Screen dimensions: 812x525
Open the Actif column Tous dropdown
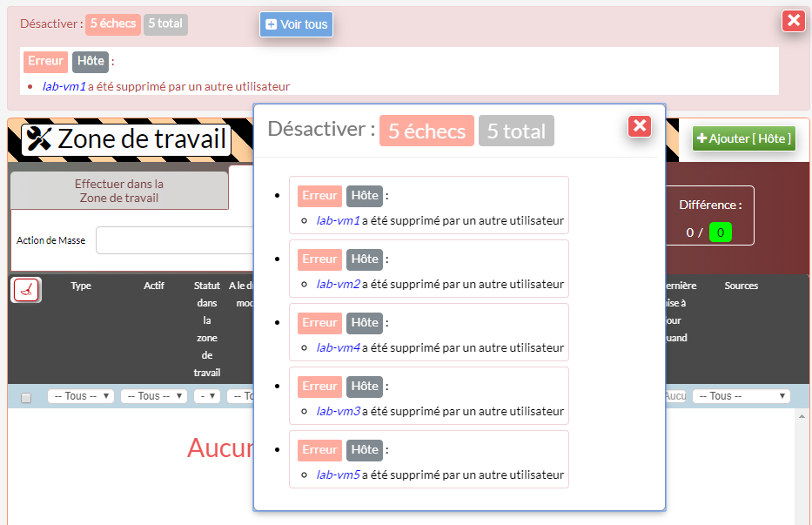pos(154,396)
